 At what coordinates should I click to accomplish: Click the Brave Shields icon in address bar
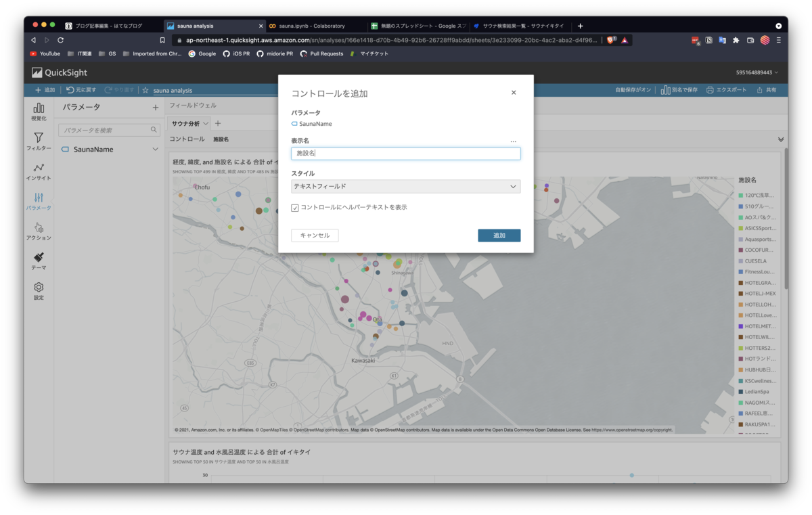click(x=611, y=40)
